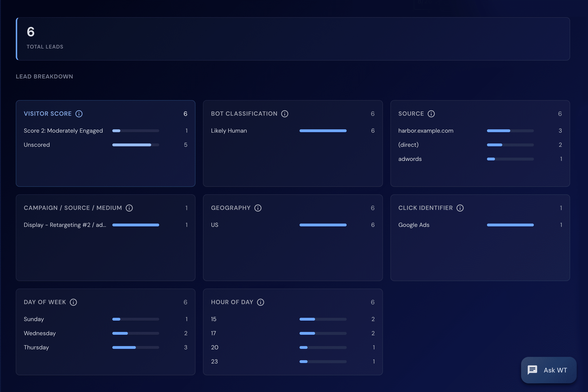Select the Visitor Score card heading
The height and width of the screenshot is (392, 588).
click(x=48, y=114)
